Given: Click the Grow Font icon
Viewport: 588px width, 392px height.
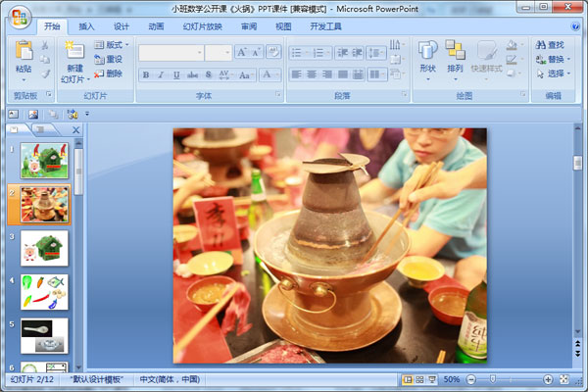Looking at the screenshot, I should pyautogui.click(x=241, y=52).
